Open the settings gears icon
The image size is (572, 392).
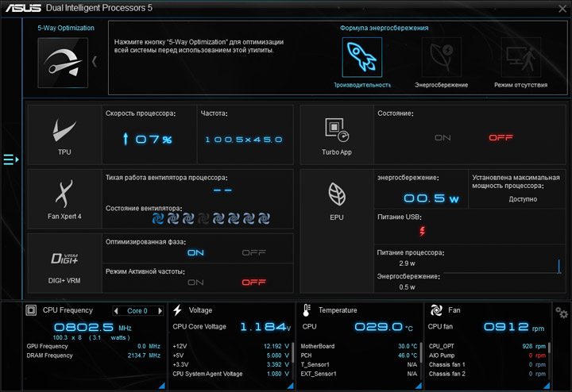point(562,313)
